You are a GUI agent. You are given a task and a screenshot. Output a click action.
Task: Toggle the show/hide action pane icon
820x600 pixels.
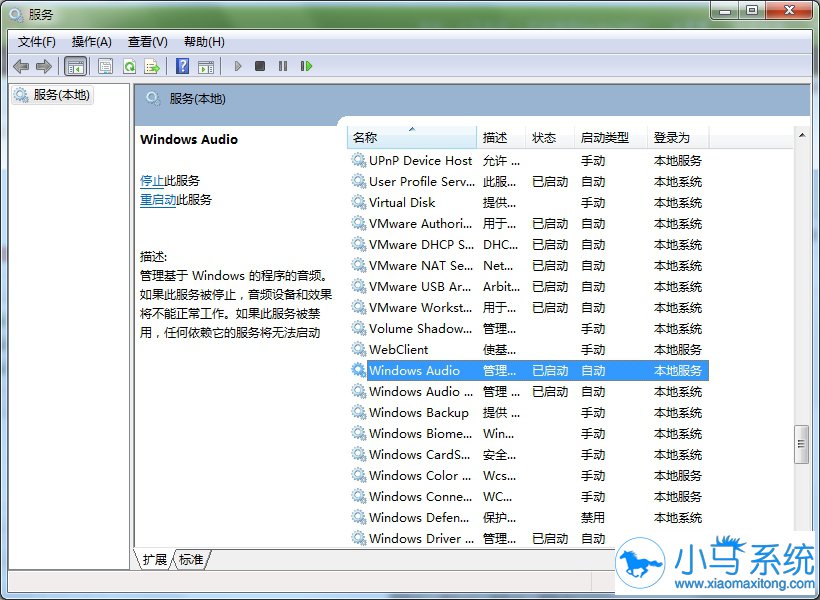click(206, 66)
